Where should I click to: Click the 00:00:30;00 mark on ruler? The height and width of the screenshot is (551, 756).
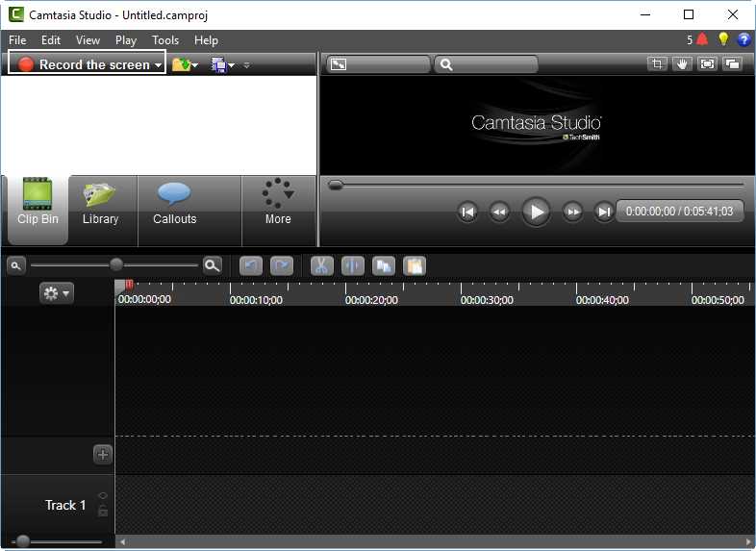[487, 300]
